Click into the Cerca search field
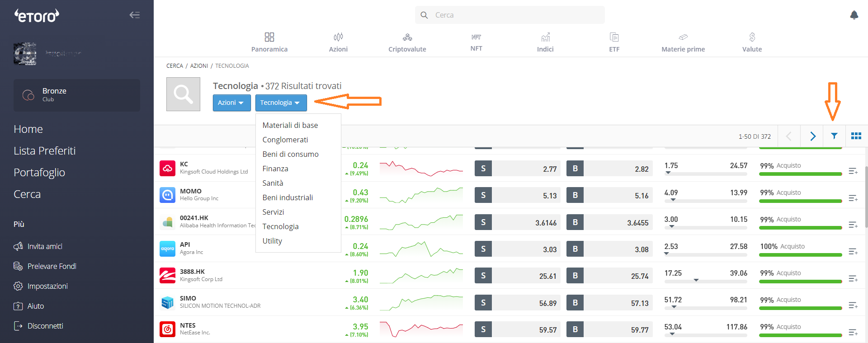 coord(510,15)
